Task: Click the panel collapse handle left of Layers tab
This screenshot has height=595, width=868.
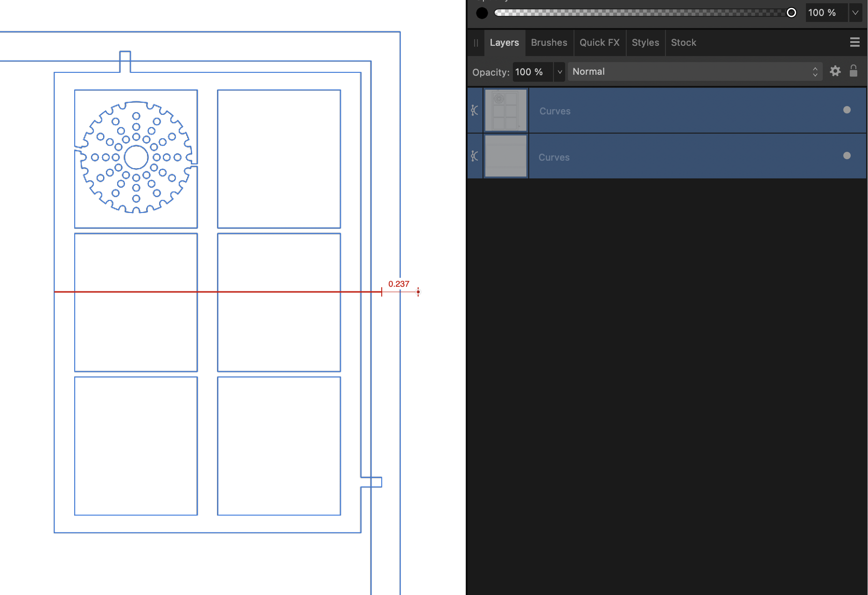Action: point(476,42)
